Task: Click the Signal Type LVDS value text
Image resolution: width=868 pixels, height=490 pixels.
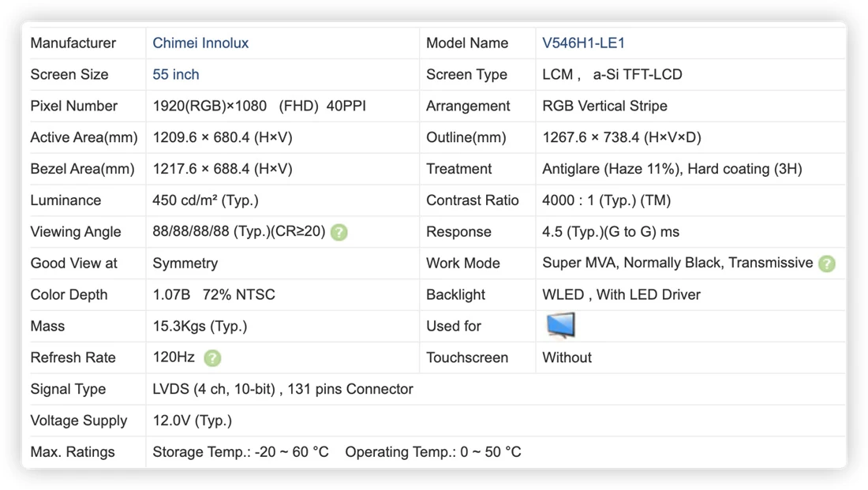Action: click(282, 389)
